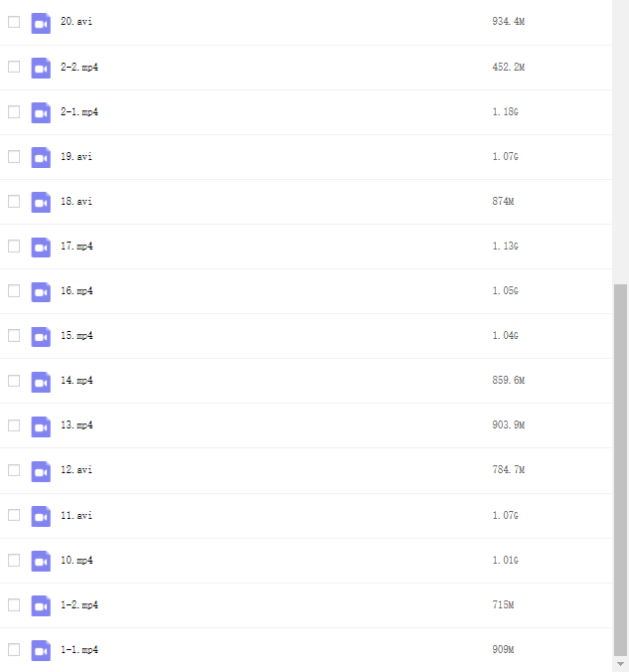Click the 1.13G size of 17.mp4
629x672 pixels.
(x=505, y=247)
